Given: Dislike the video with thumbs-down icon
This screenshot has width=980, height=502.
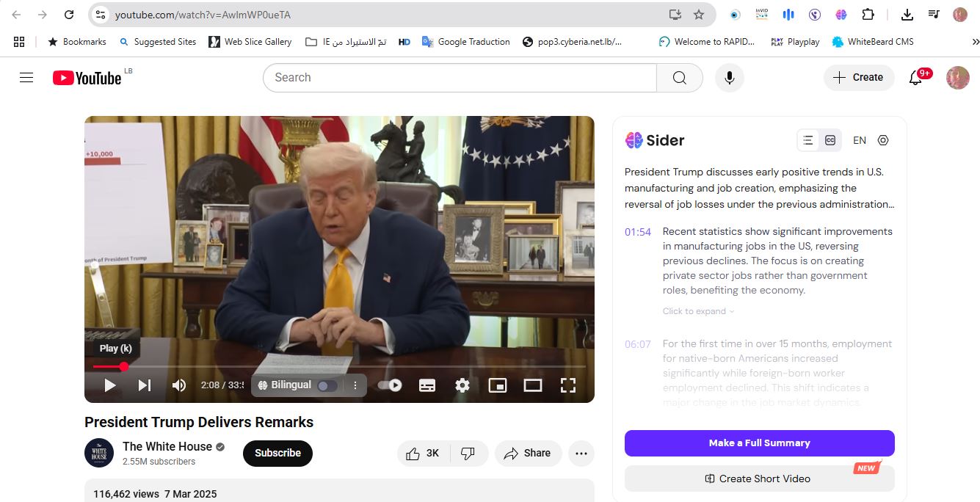Looking at the screenshot, I should [x=468, y=454].
